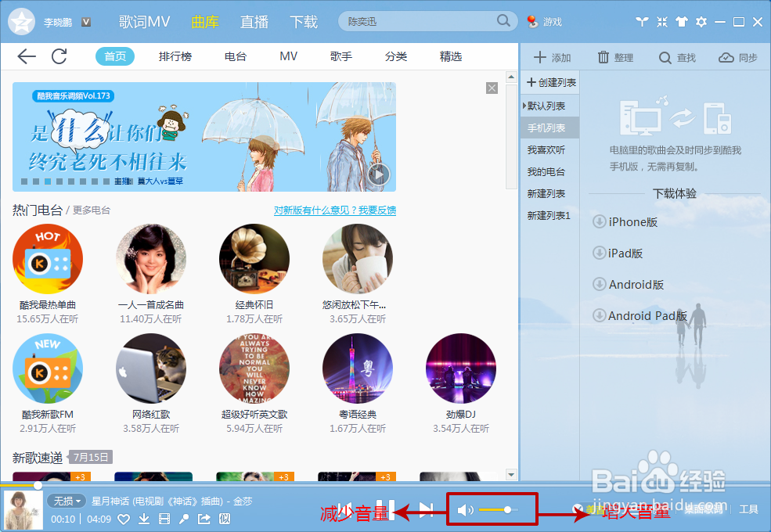The image size is (771, 532).
Task: Click 添加 plus button in playlist panel
Action: 552,58
